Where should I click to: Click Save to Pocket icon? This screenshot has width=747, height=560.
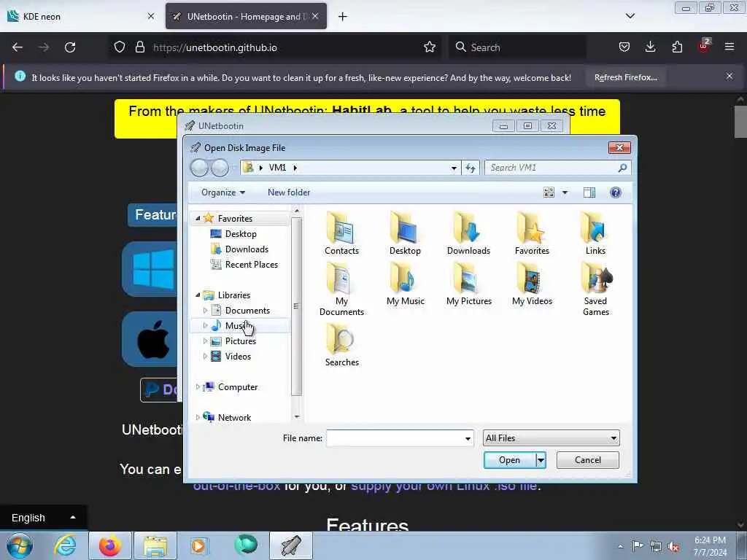point(624,47)
